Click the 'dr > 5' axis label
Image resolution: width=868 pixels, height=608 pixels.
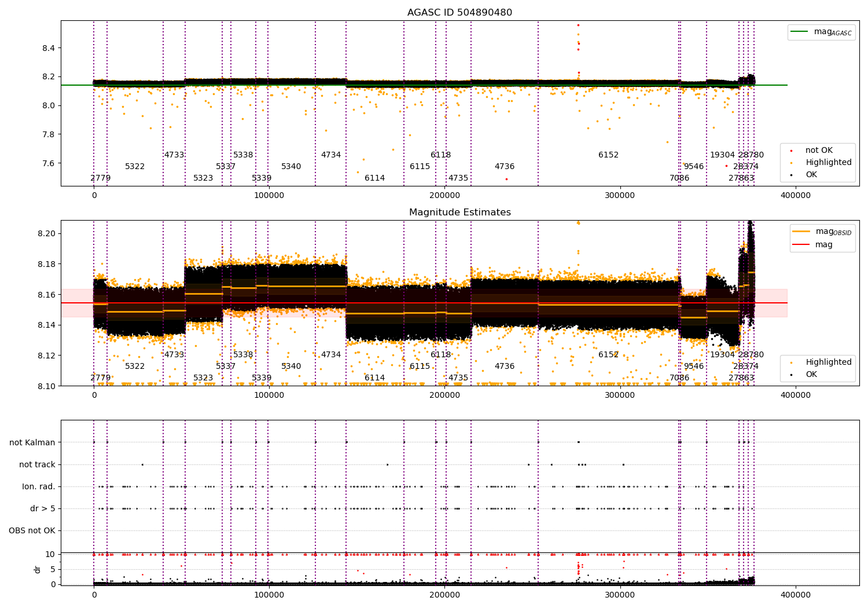pos(43,509)
